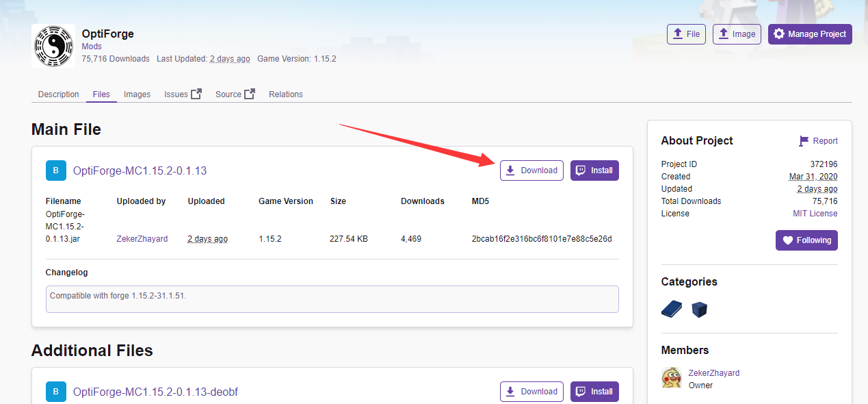The height and width of the screenshot is (404, 868).
Task: Report the project using the flag link
Action: [818, 141]
